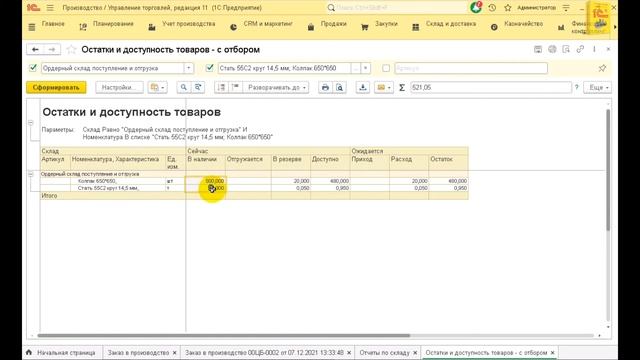640x360 pixels.
Task: Uncheck the warehouse filter checkbox
Action: 33,68
